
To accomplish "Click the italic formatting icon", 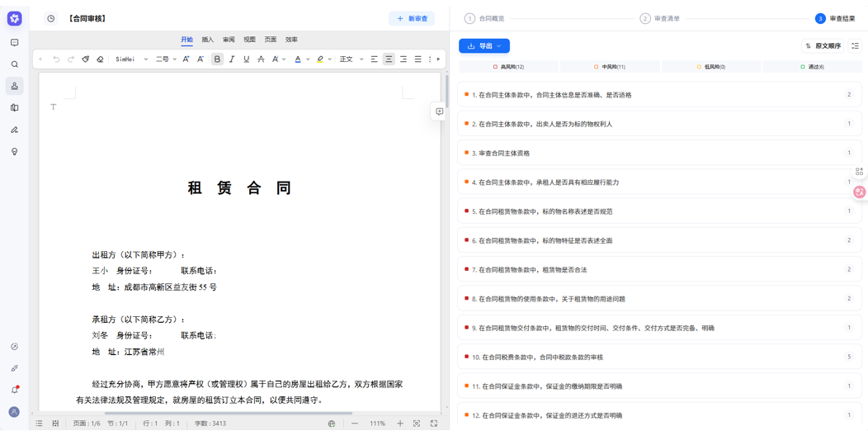I will pos(232,59).
